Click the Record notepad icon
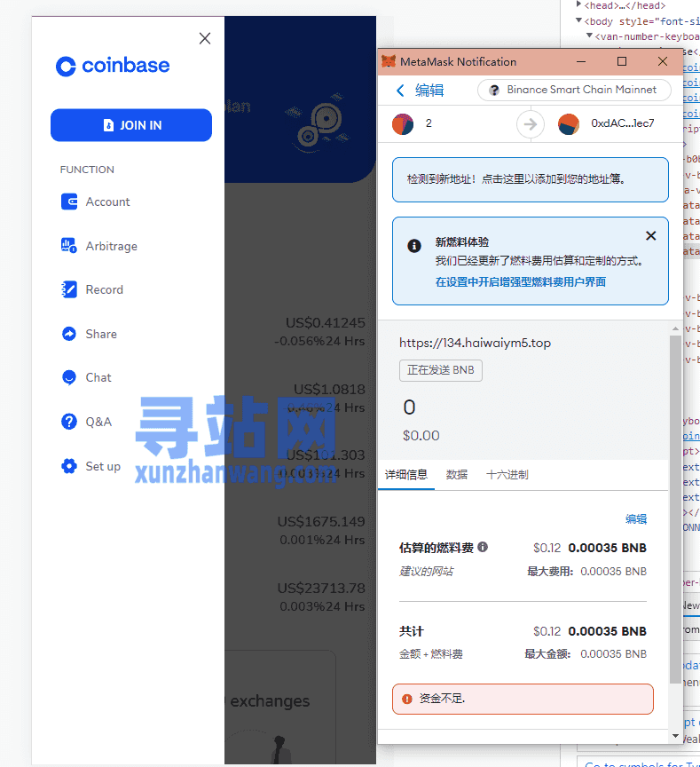Viewport: 700px width, 767px height. [69, 289]
